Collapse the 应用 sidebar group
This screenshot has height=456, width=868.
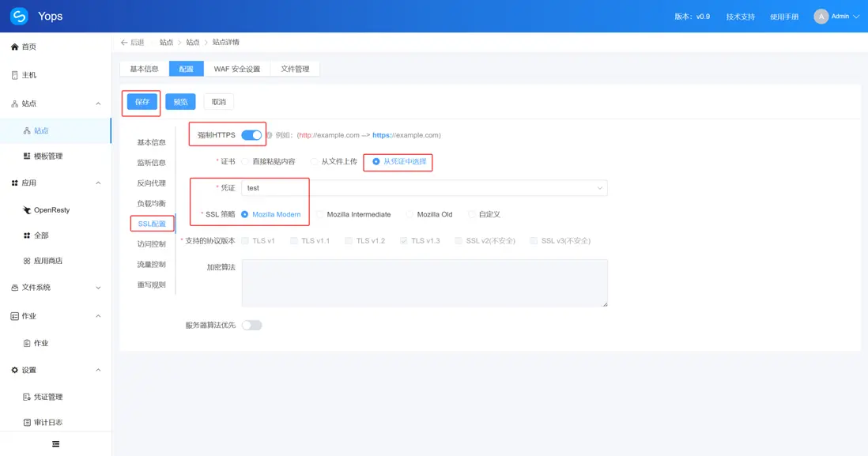[x=98, y=183]
